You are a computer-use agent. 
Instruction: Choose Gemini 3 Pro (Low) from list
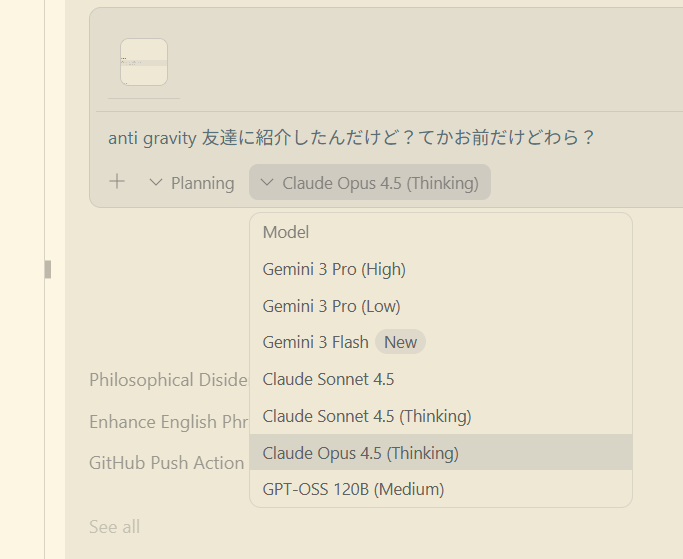point(331,306)
